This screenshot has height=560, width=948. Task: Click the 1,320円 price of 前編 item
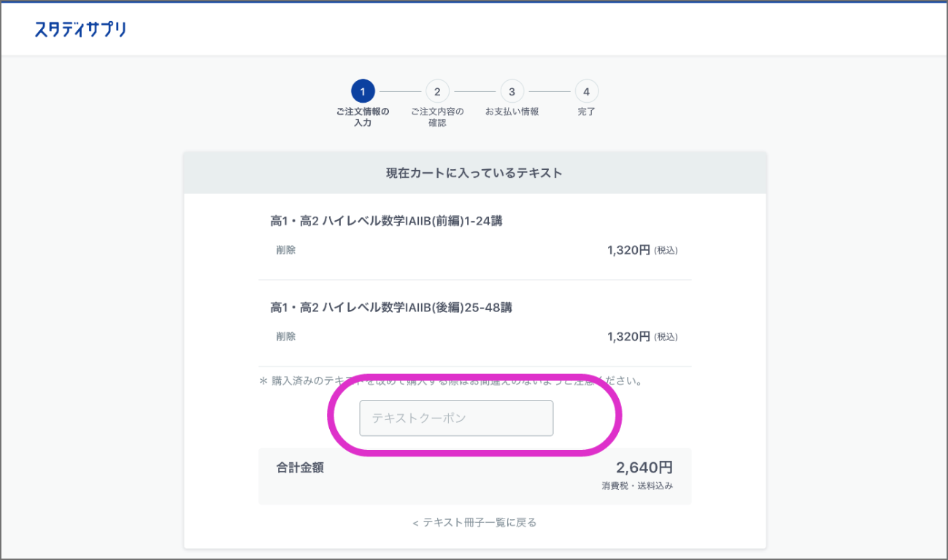628,250
